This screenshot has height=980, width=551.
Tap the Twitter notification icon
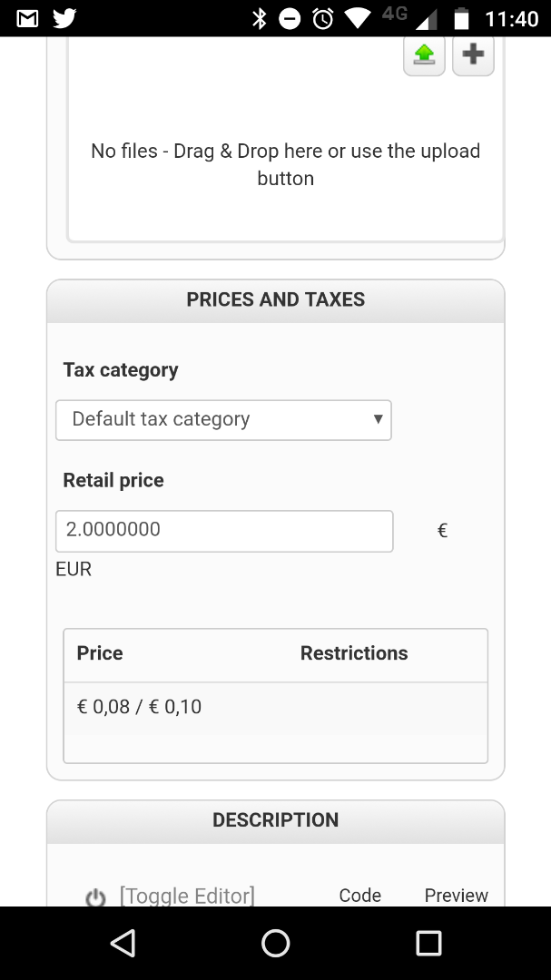(x=64, y=18)
